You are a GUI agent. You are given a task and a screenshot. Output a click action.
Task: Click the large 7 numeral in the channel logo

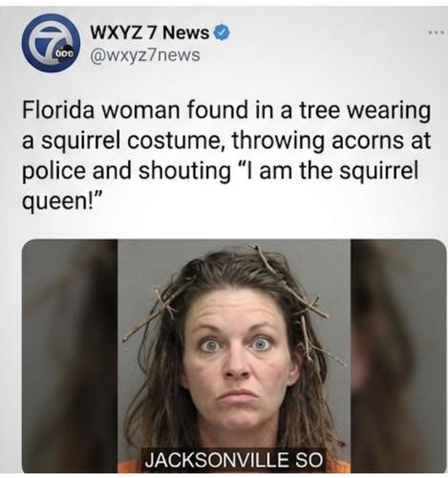[48, 40]
